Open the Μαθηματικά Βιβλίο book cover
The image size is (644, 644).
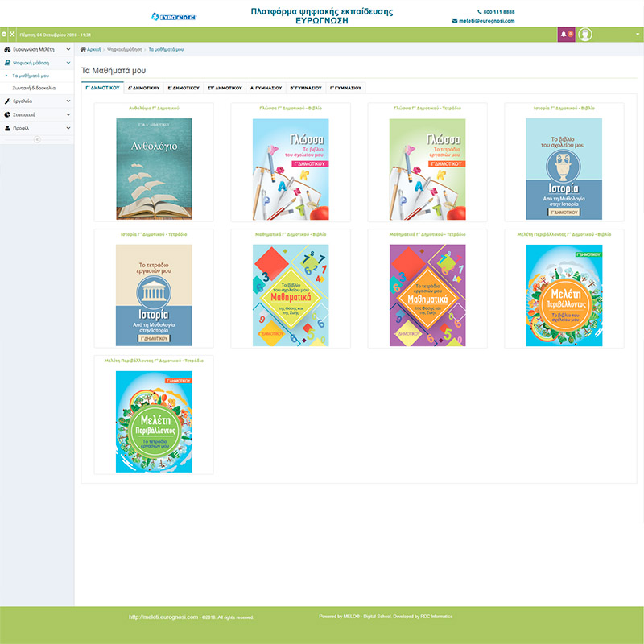pos(291,295)
